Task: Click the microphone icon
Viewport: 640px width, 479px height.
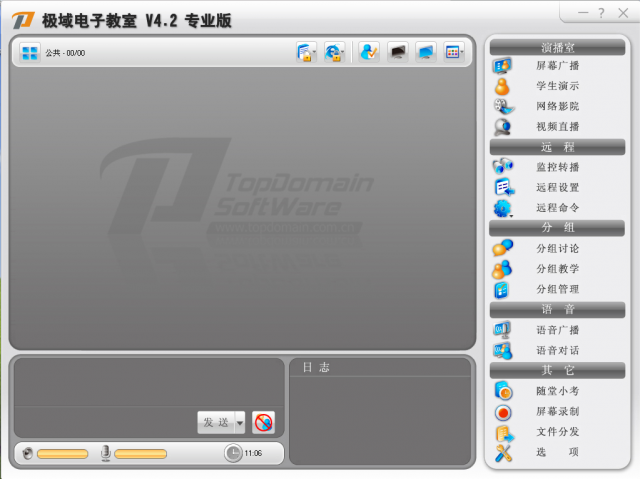Action: pyautogui.click(x=106, y=453)
